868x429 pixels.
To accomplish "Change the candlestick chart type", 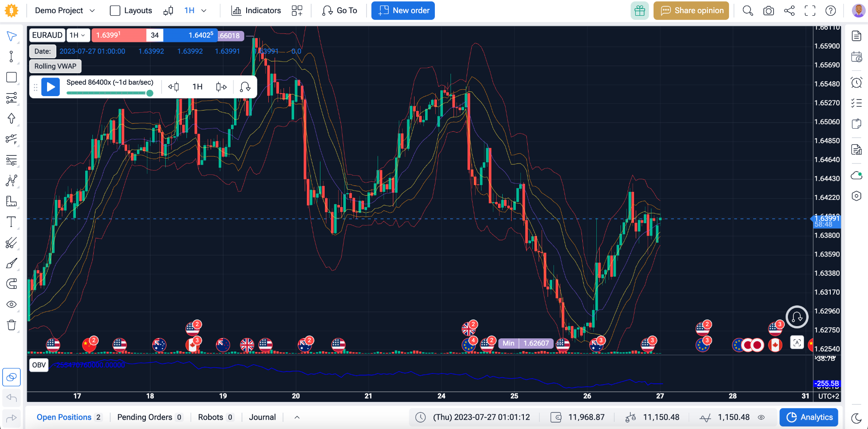I will [x=168, y=11].
